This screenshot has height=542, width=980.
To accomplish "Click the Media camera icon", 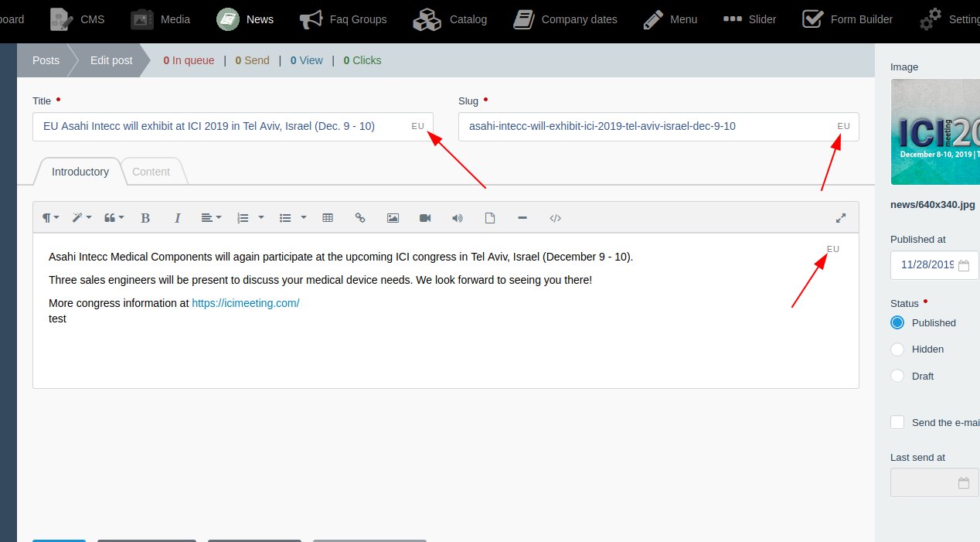I will (141, 19).
